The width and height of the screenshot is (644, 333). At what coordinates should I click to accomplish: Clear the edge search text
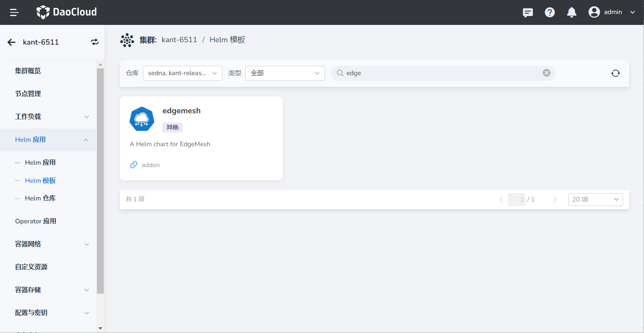546,73
